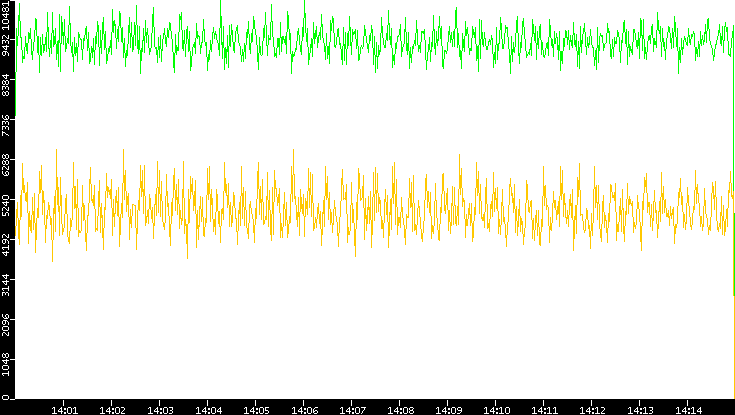Click the 14:08 time axis label

(401, 411)
